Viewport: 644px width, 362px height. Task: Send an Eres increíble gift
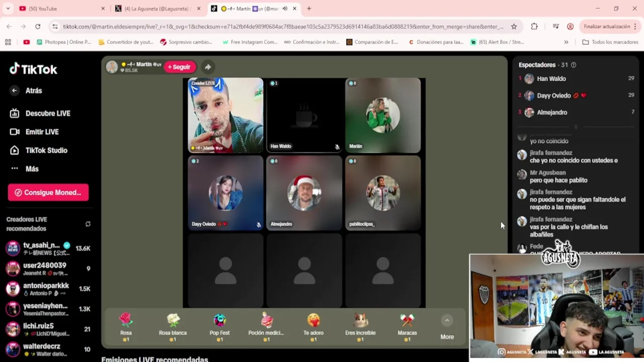360,327
